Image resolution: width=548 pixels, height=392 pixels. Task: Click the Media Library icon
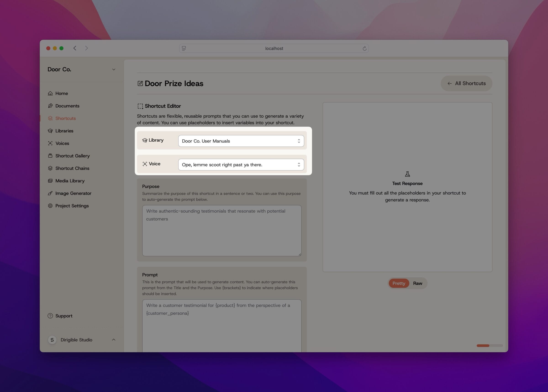pyautogui.click(x=50, y=180)
